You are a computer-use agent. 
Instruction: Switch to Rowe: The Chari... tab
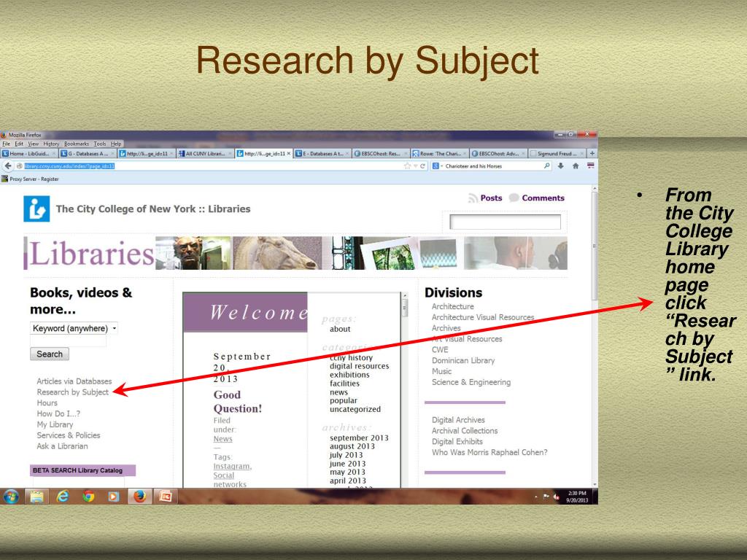point(440,153)
